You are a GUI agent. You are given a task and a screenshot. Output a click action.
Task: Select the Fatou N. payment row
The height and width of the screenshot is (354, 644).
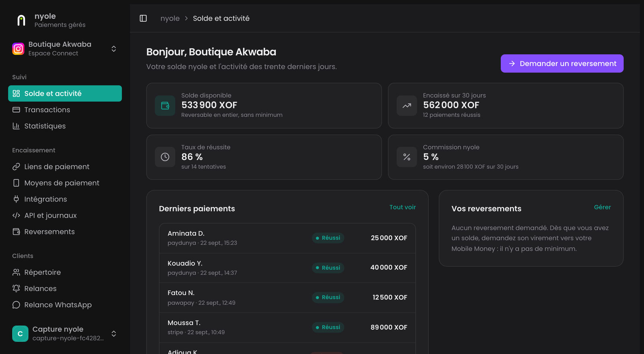(287, 298)
